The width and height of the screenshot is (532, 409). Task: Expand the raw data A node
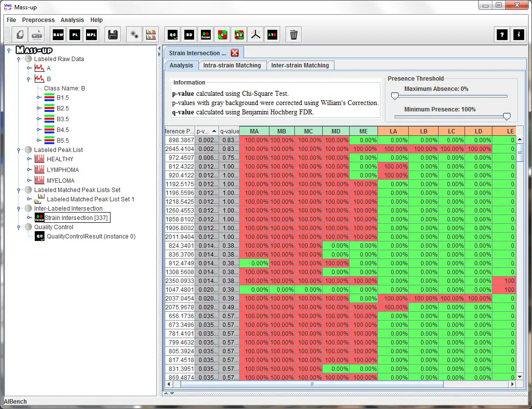29,68
